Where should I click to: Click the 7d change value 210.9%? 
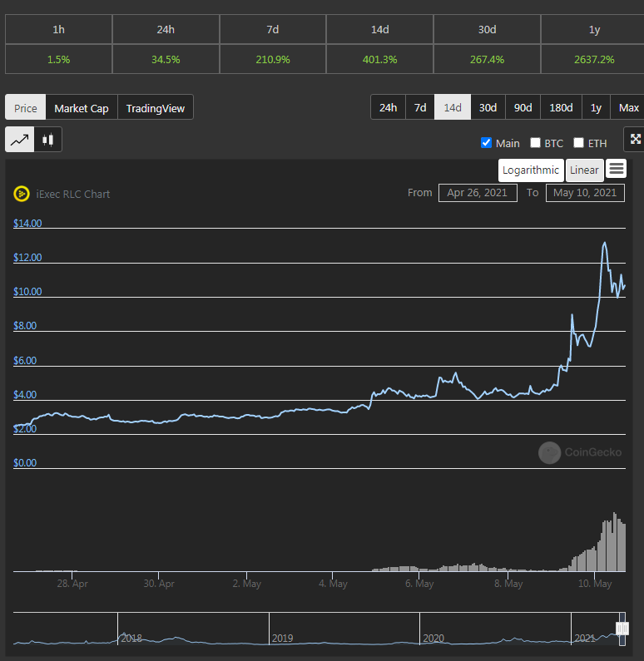tap(272, 59)
